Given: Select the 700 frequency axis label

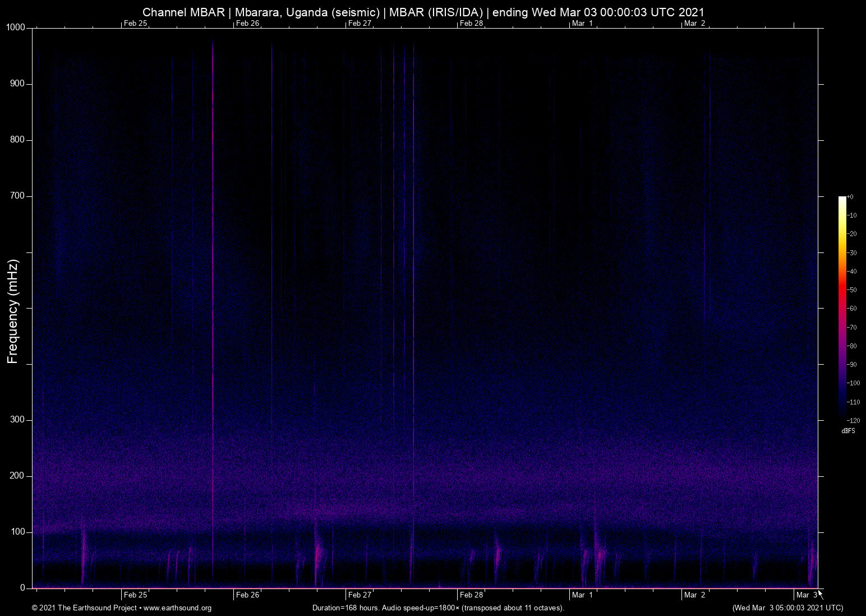Looking at the screenshot, I should 17,196.
